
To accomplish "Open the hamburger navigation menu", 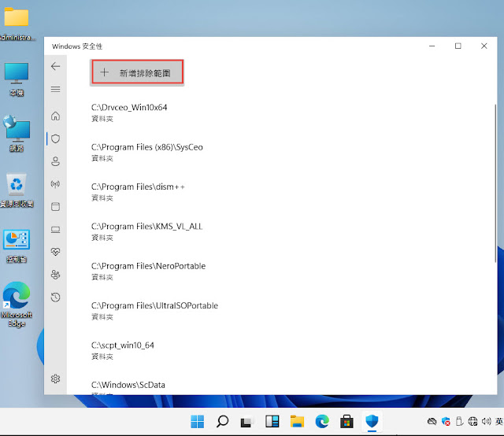I will (56, 89).
